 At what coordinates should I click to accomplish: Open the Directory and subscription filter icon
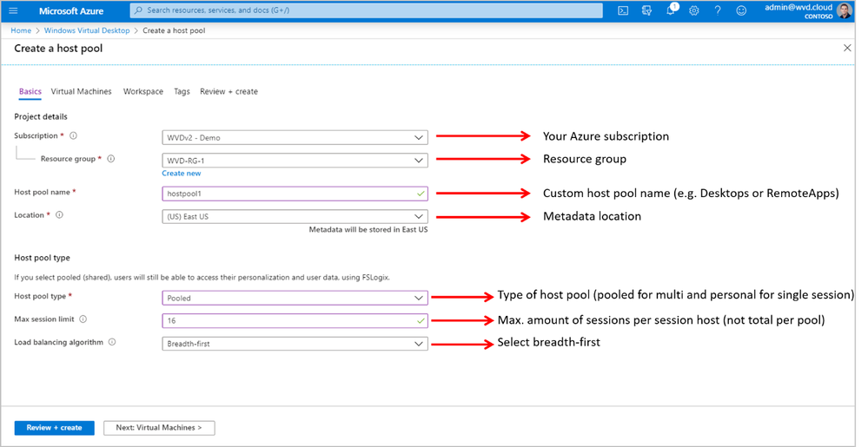click(646, 10)
